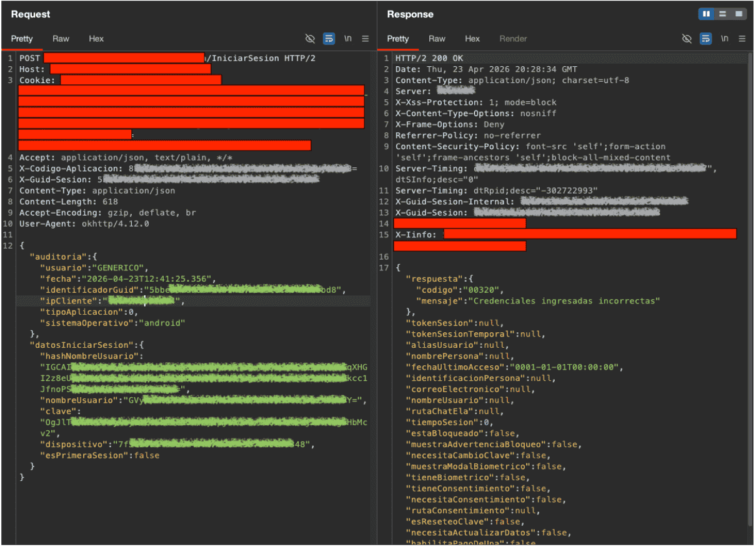Toggle word wrap icon in Response panel
Viewport: 756px width, 547px height.
point(706,39)
